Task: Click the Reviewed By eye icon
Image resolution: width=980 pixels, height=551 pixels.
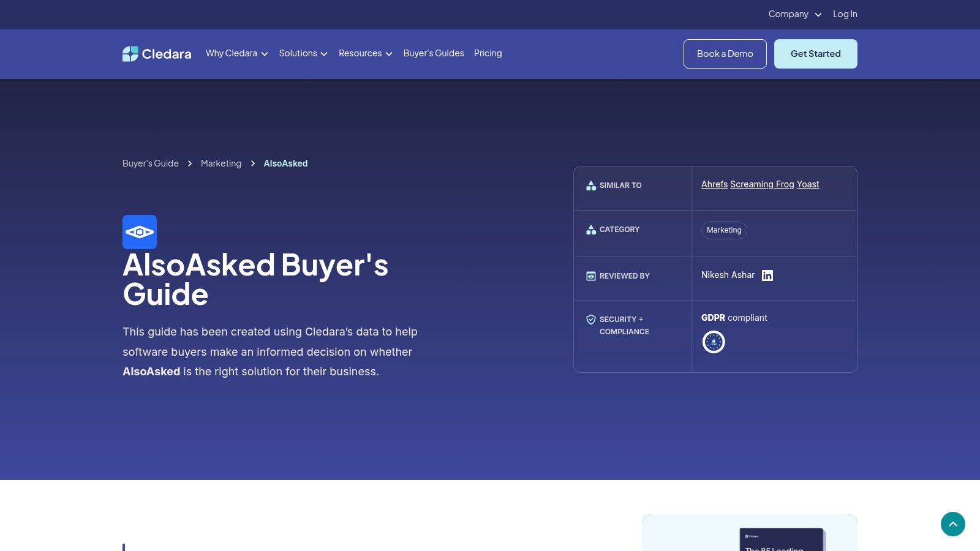Action: tap(591, 276)
